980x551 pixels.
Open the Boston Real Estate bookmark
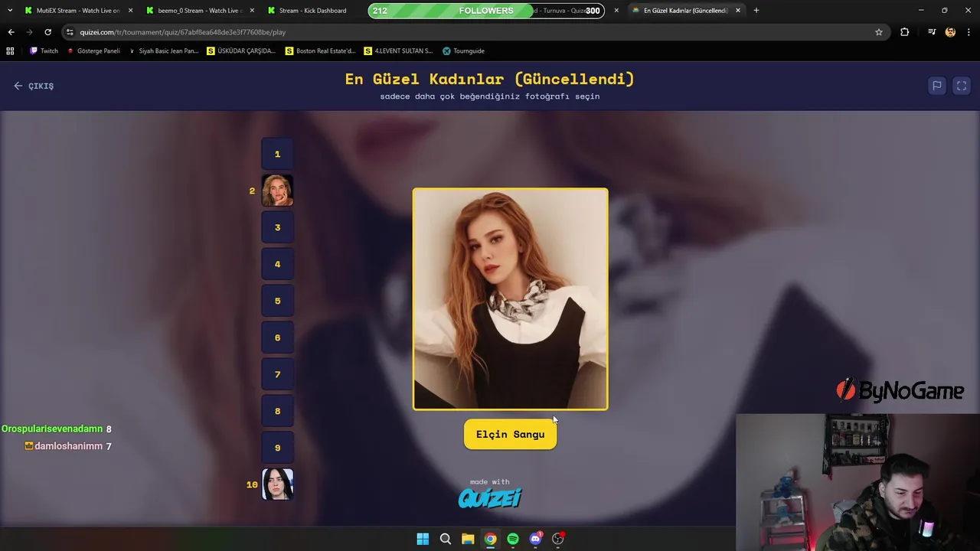[x=320, y=51]
